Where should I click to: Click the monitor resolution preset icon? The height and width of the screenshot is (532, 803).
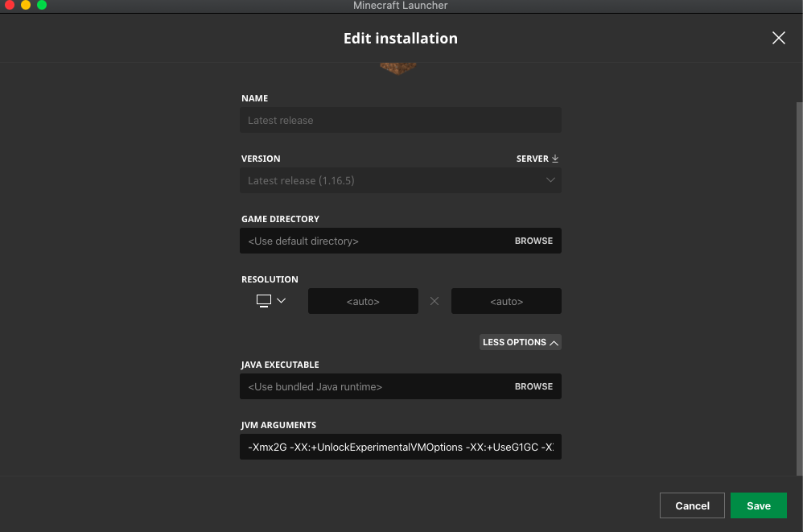pyautogui.click(x=263, y=301)
